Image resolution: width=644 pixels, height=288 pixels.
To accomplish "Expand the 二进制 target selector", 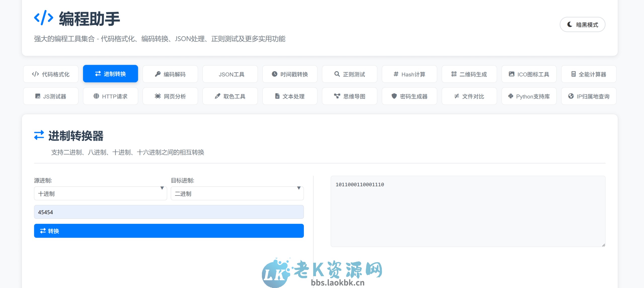I will click(237, 193).
